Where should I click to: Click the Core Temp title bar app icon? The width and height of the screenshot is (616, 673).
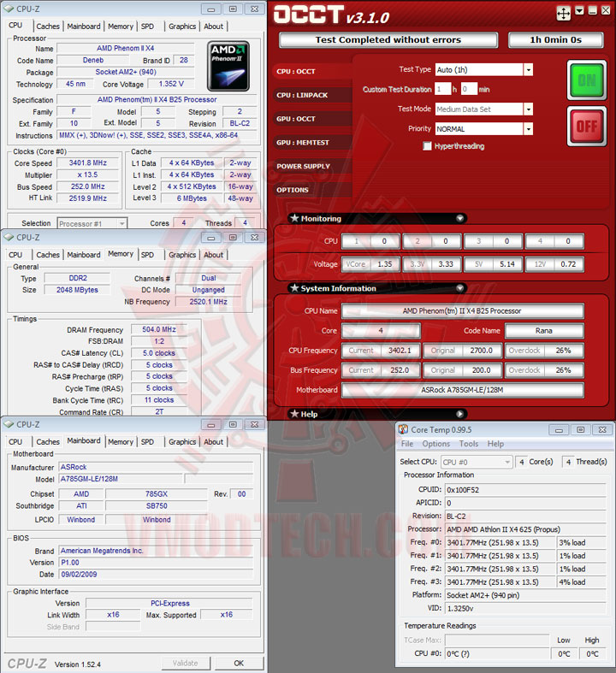[403, 429]
